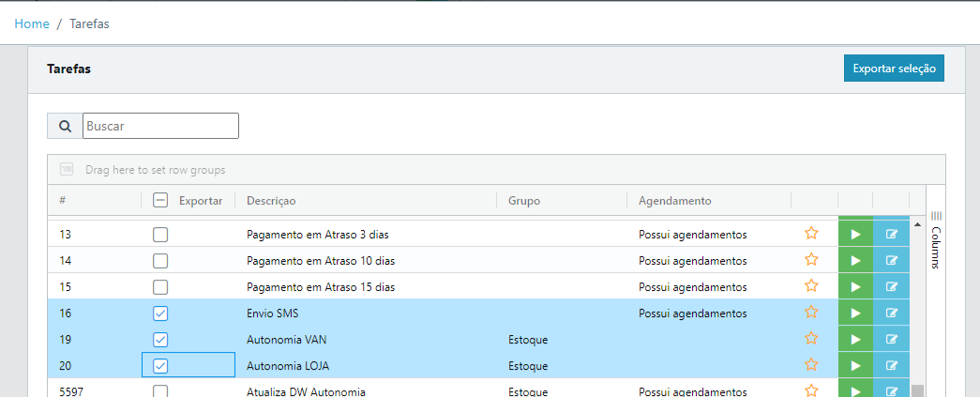Star the Atualiza DW Autonomia task

click(811, 390)
